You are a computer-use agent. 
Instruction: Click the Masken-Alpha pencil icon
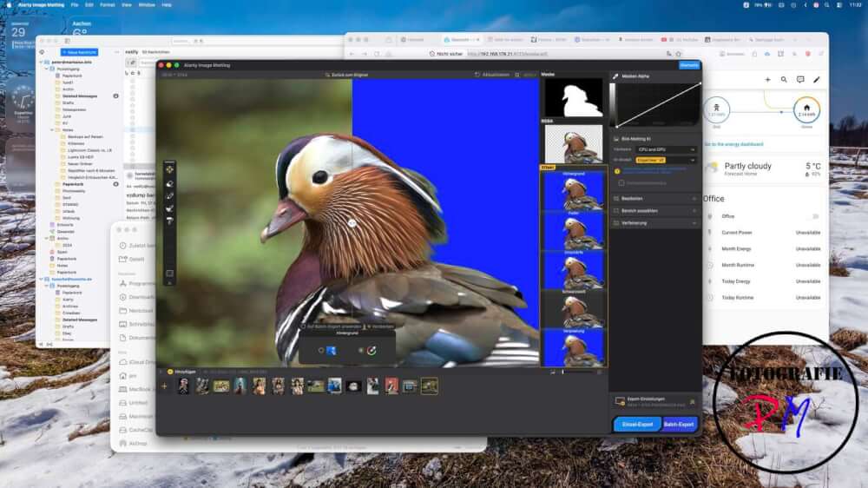pyautogui.click(x=615, y=76)
